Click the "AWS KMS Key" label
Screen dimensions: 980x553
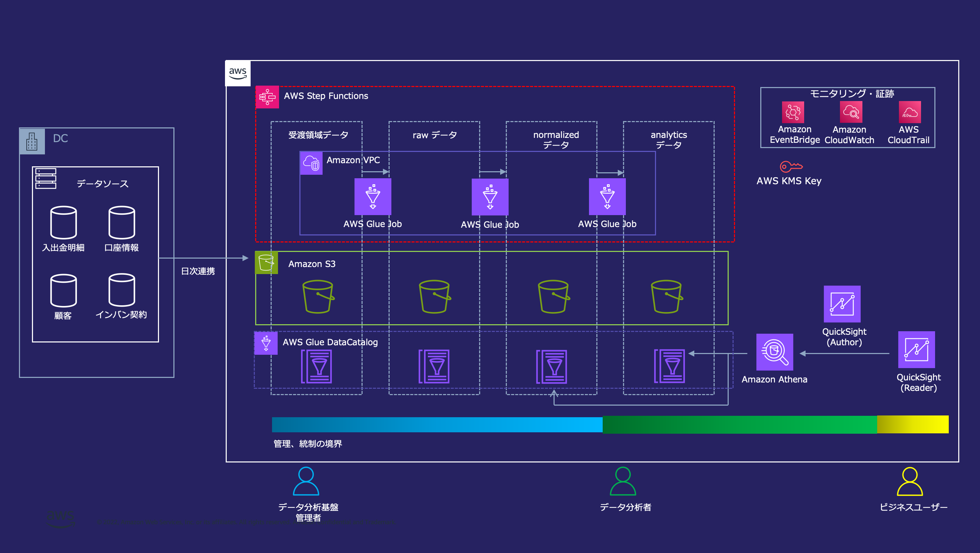tap(789, 181)
